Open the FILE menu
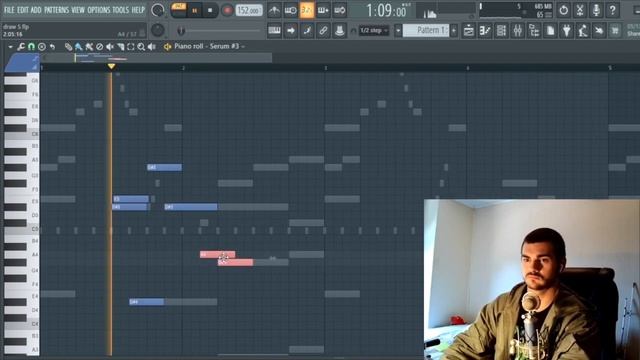640x360 pixels. tap(9, 10)
